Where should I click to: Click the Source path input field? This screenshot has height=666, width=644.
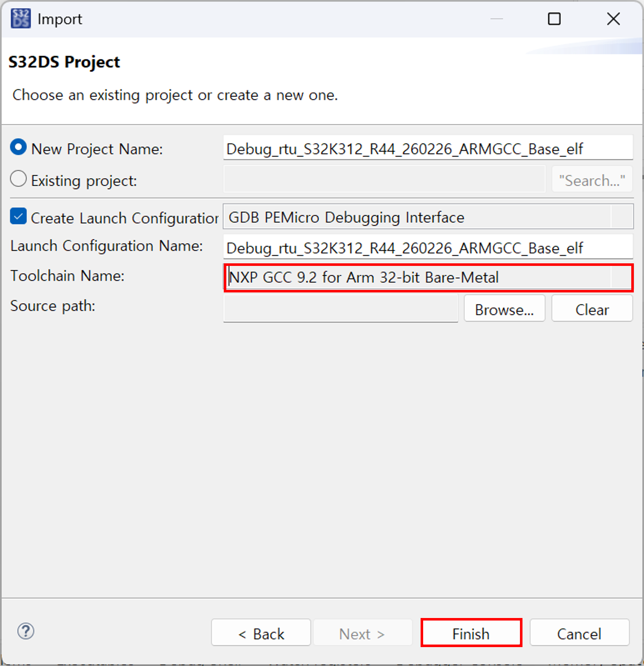coord(341,309)
